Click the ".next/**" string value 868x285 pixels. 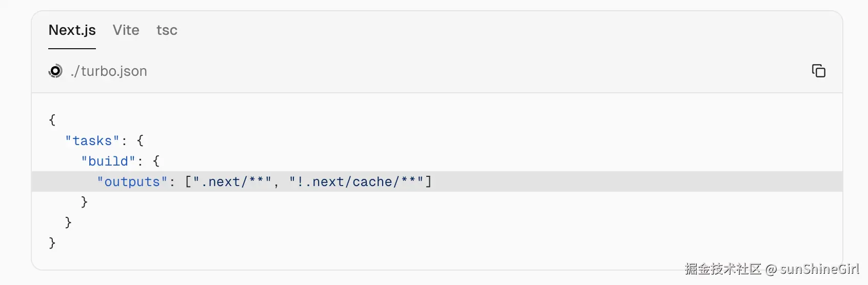[x=232, y=181]
